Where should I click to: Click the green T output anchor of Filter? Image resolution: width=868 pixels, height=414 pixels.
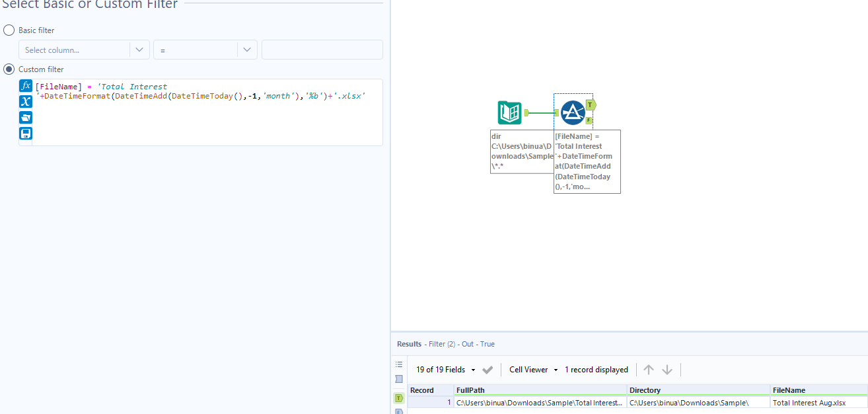tap(590, 104)
